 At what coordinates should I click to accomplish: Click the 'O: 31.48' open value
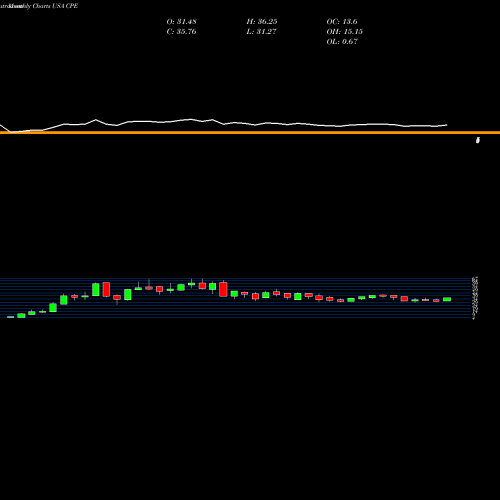[181, 22]
